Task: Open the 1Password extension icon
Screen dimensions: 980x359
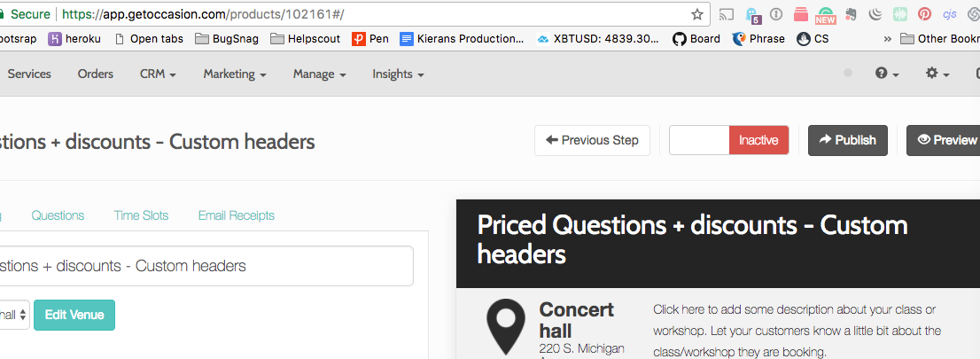Action: [x=775, y=14]
